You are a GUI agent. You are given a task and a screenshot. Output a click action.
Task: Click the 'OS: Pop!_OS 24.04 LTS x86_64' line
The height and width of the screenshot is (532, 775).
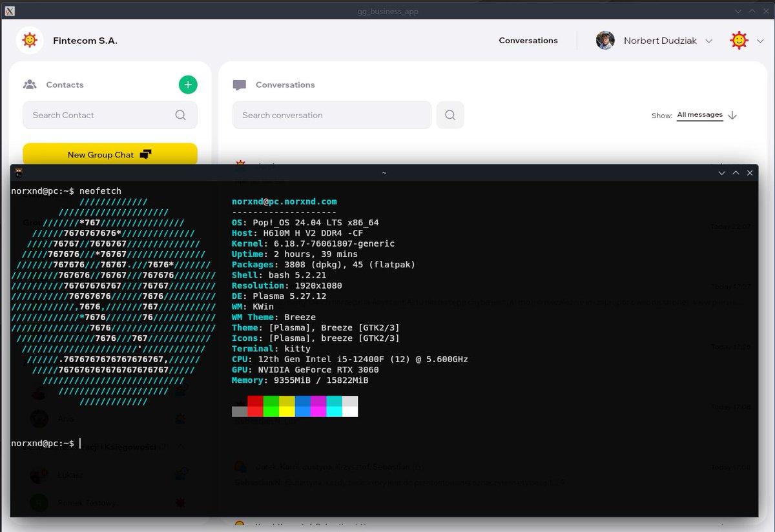pos(305,223)
